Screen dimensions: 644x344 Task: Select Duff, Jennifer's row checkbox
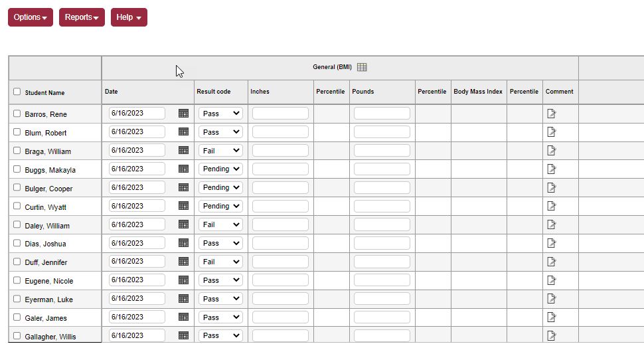17,262
